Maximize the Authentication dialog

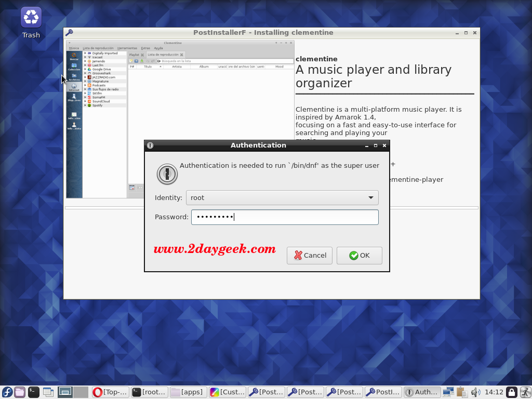(x=376, y=145)
